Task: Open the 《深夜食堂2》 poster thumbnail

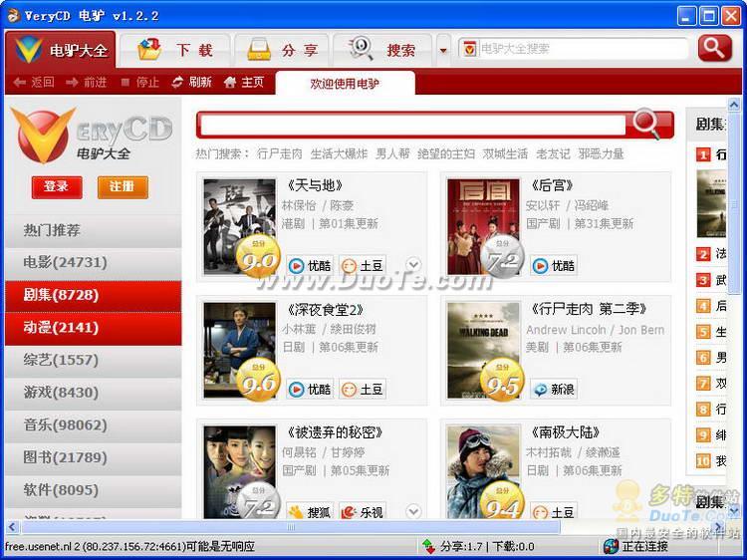Action: [240, 351]
